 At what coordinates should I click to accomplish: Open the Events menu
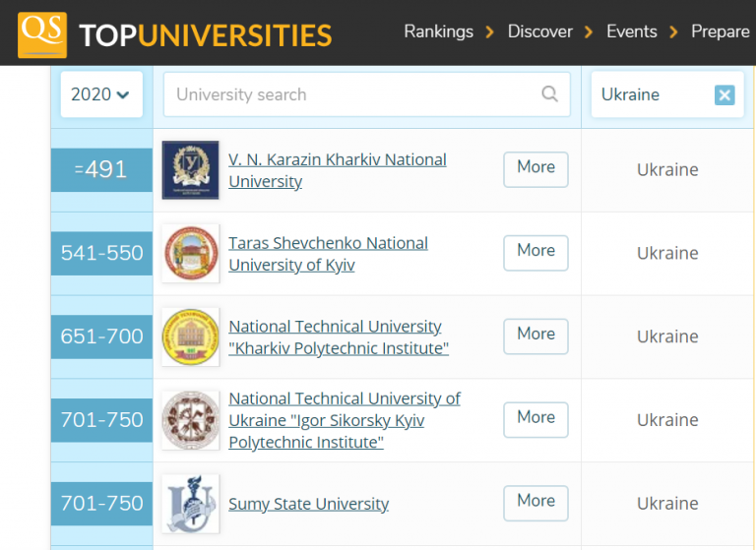coord(632,31)
